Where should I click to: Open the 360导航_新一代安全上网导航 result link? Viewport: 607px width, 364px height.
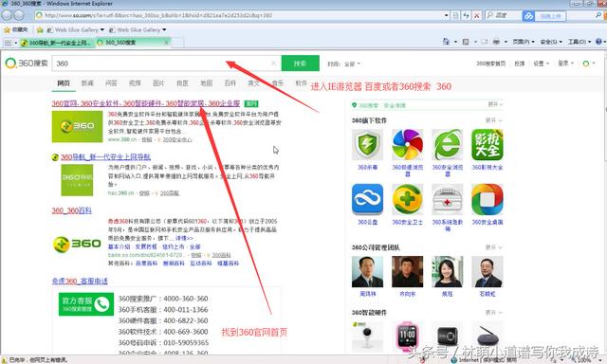(x=105, y=157)
